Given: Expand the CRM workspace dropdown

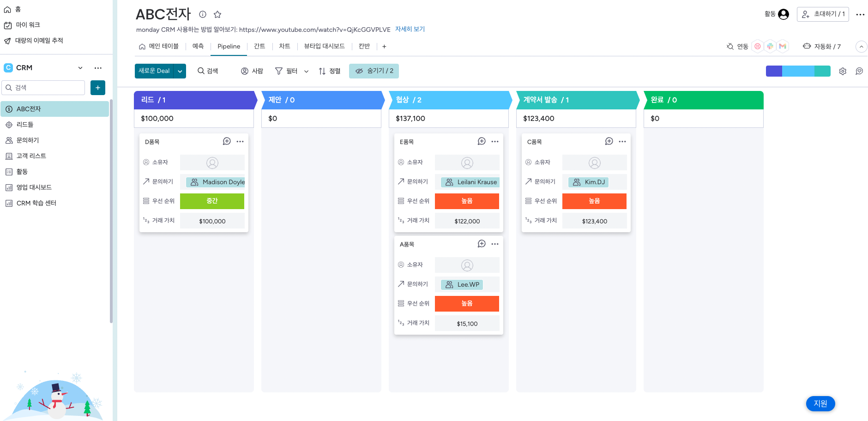Looking at the screenshot, I should [80, 68].
